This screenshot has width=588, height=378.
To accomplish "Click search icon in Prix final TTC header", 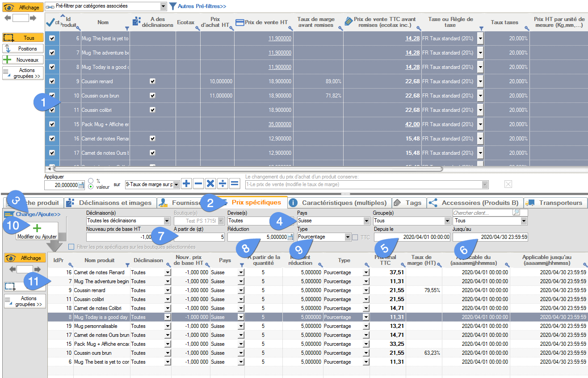I will coord(403,265).
